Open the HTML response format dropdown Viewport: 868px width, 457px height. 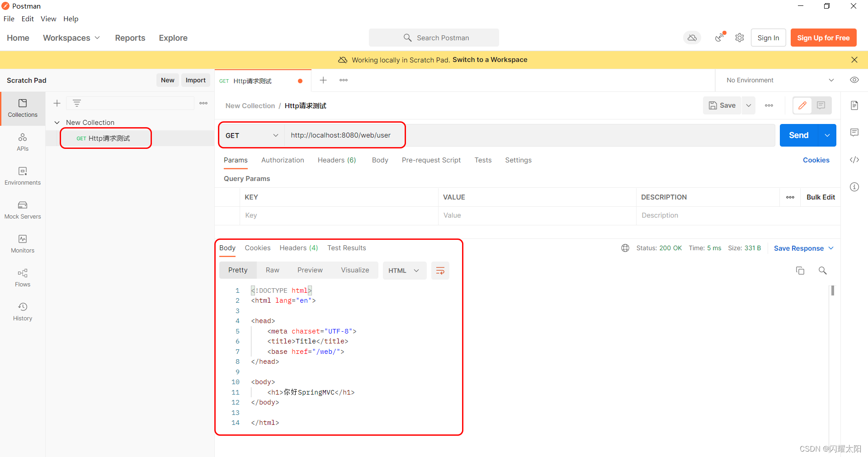[405, 271]
